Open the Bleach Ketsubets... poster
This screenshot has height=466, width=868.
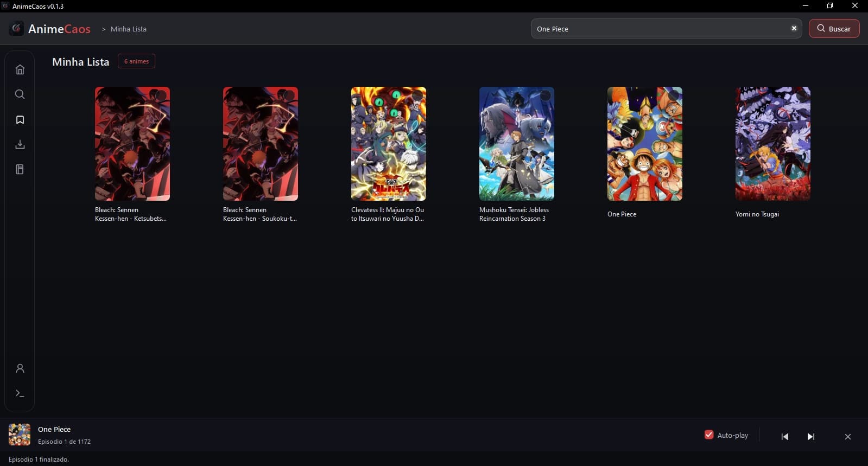pos(132,144)
